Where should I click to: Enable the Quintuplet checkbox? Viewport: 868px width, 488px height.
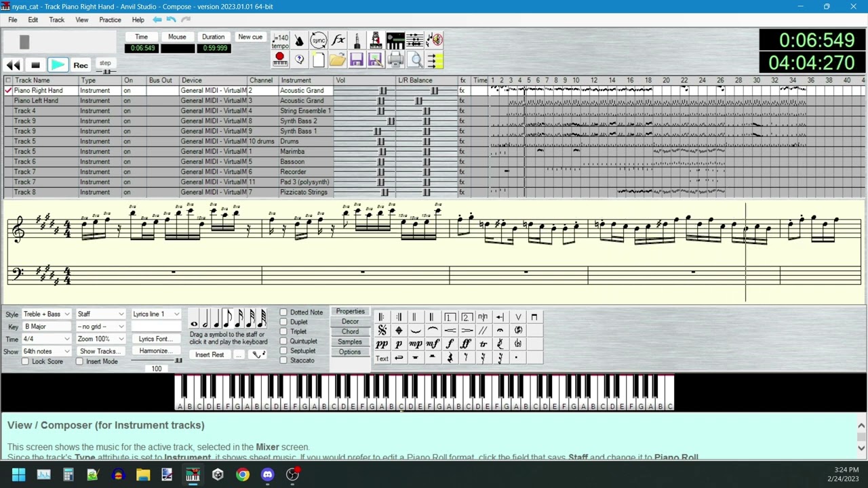[283, 341]
